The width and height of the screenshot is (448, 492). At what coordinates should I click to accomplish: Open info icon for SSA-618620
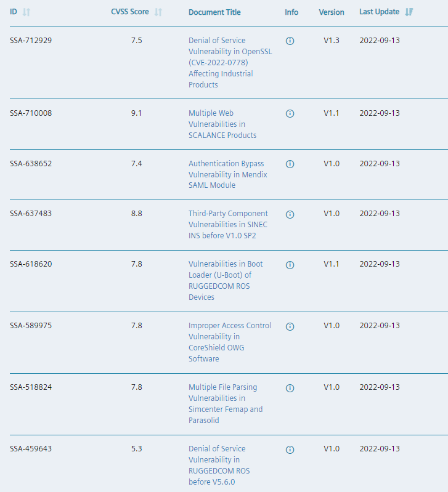pyautogui.click(x=290, y=265)
